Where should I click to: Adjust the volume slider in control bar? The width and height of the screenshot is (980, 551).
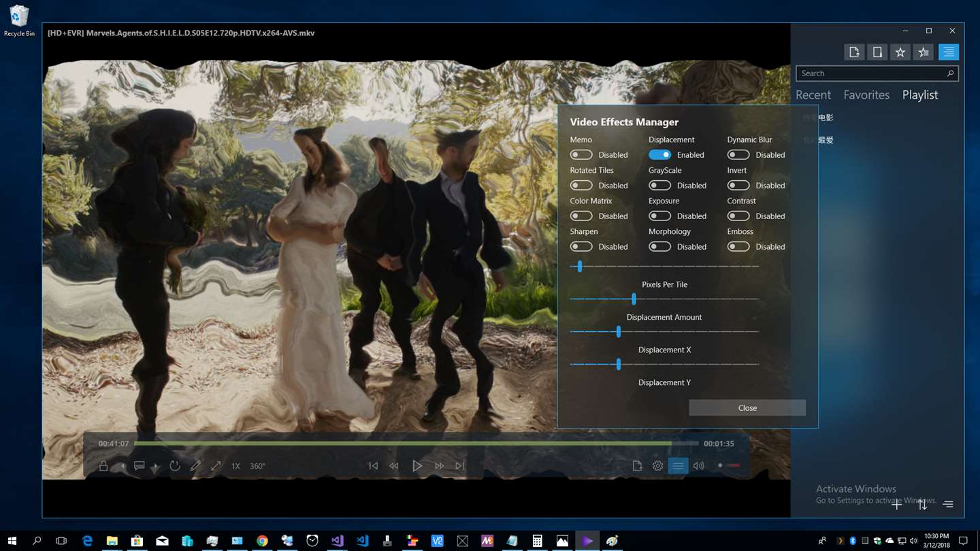tap(728, 465)
